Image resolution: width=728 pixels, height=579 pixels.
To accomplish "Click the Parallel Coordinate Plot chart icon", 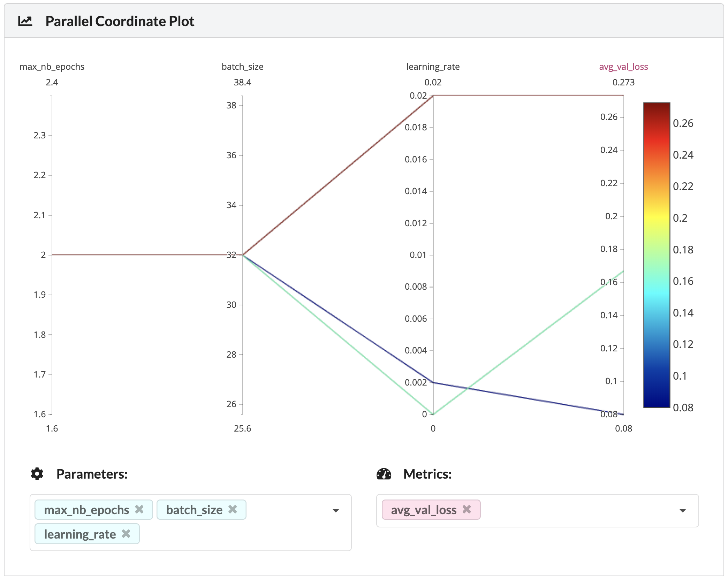I will [25, 21].
